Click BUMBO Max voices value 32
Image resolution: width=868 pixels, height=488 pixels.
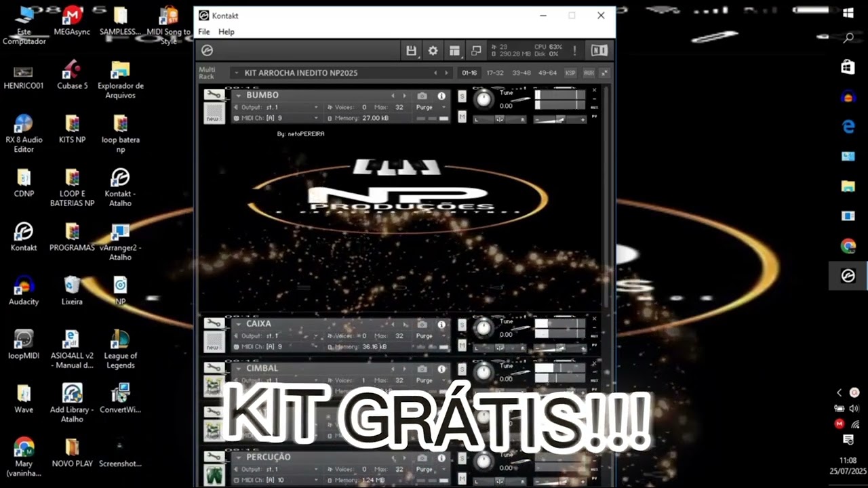399,107
